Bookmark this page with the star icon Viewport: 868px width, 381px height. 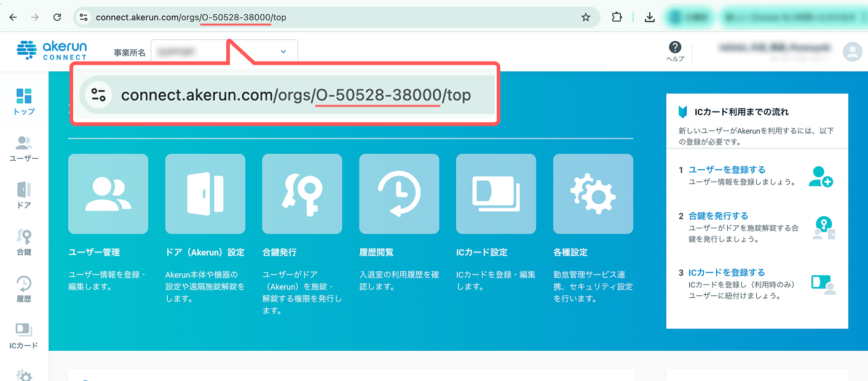pos(586,17)
